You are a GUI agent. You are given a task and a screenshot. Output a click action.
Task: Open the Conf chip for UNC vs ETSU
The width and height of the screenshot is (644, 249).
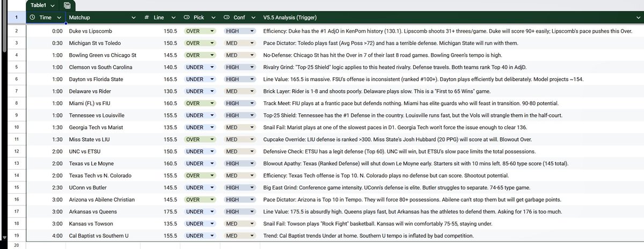(x=239, y=151)
